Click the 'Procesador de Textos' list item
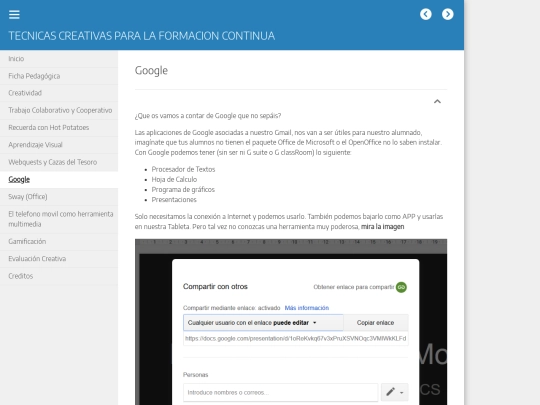540x405 pixels. pyautogui.click(x=183, y=169)
